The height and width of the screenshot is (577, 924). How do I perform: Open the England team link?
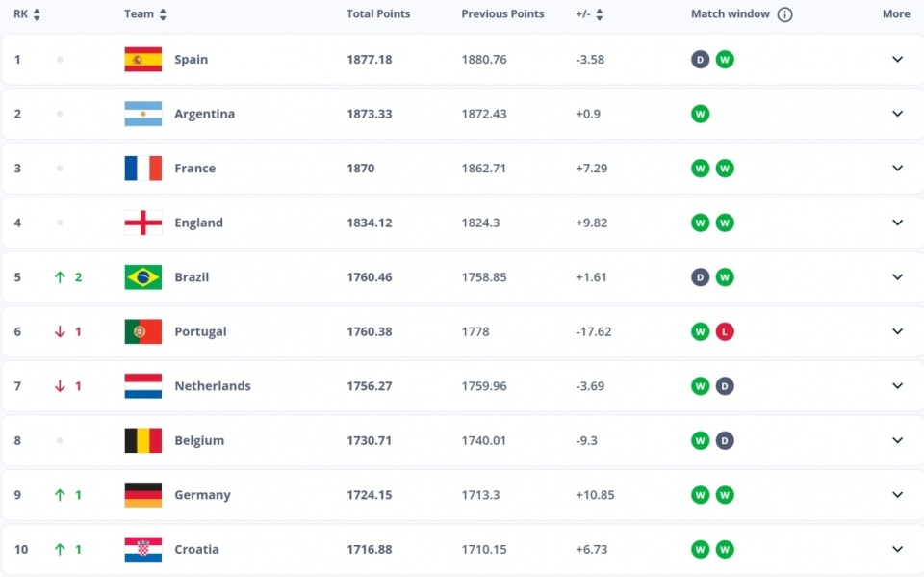(198, 223)
